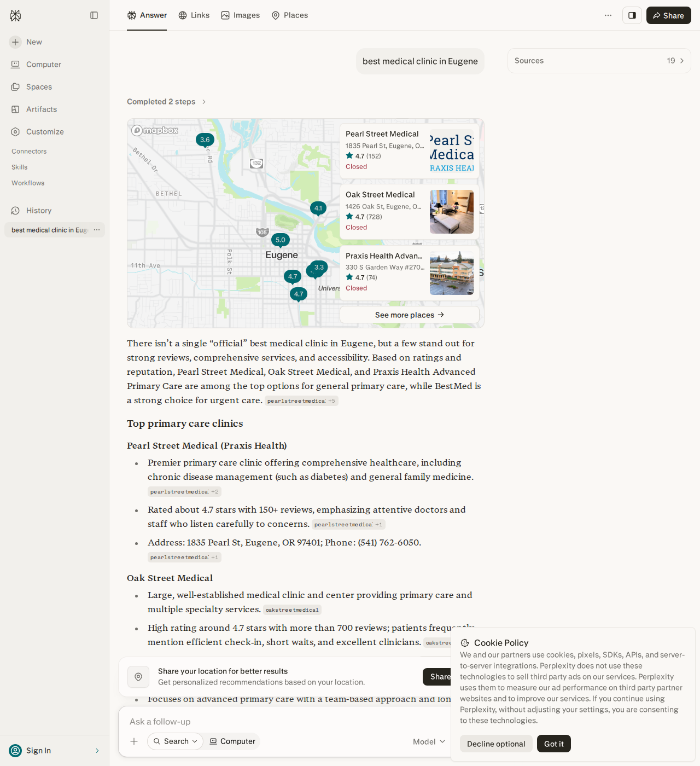The width and height of the screenshot is (700, 766).
Task: Open Artifacts in the sidebar
Action: 42,109
